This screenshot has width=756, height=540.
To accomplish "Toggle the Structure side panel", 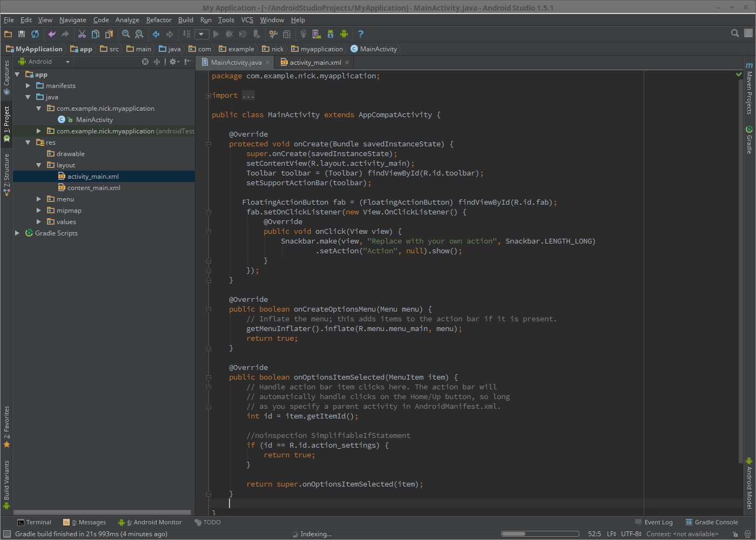I will click(x=6, y=174).
